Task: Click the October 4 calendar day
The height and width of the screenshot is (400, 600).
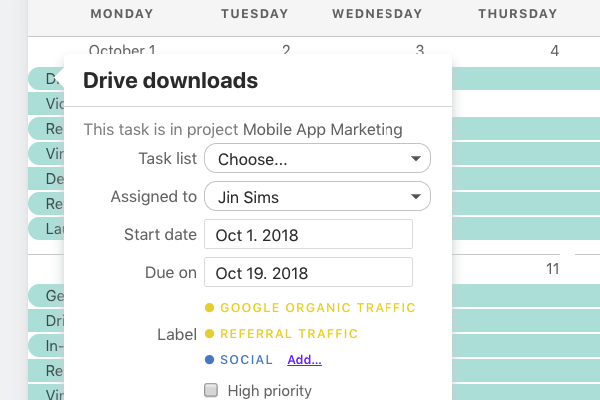Action: click(554, 51)
